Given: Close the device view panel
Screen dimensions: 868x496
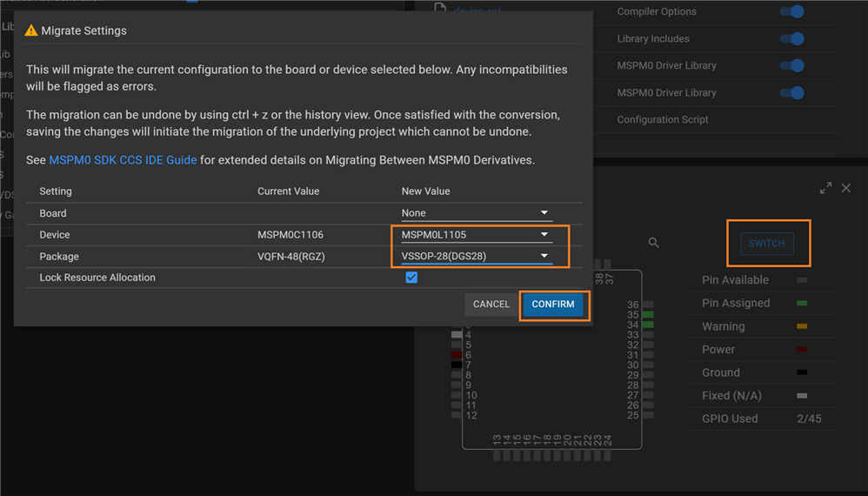Looking at the screenshot, I should click(846, 188).
